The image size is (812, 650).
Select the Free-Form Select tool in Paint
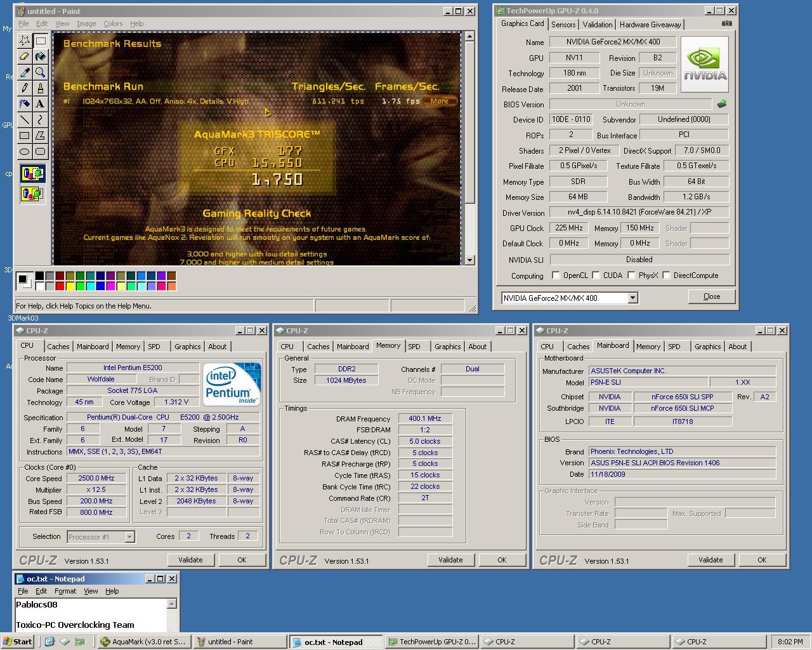(25, 41)
